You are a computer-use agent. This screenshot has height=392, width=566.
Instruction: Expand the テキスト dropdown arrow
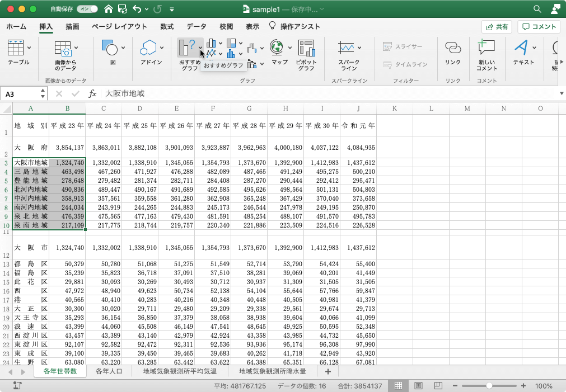pos(534,48)
